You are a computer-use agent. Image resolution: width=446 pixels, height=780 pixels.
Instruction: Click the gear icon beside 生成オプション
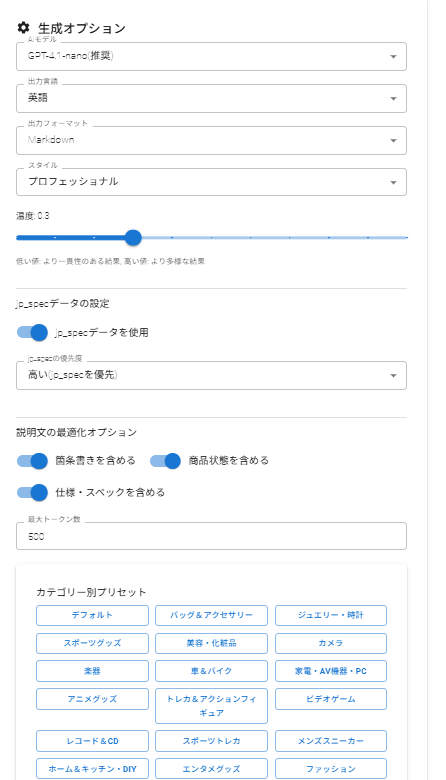tap(23, 28)
